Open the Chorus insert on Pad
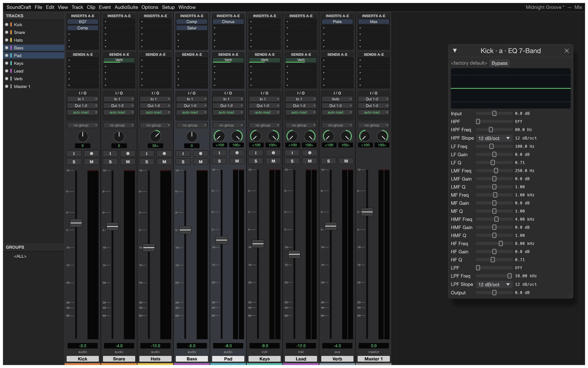588x368 pixels. pyautogui.click(x=228, y=22)
